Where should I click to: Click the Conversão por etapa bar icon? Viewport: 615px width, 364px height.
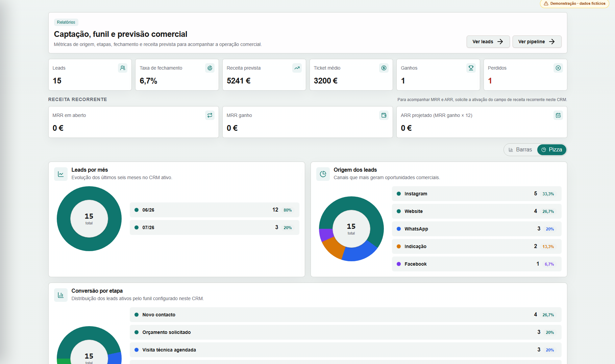61,295
